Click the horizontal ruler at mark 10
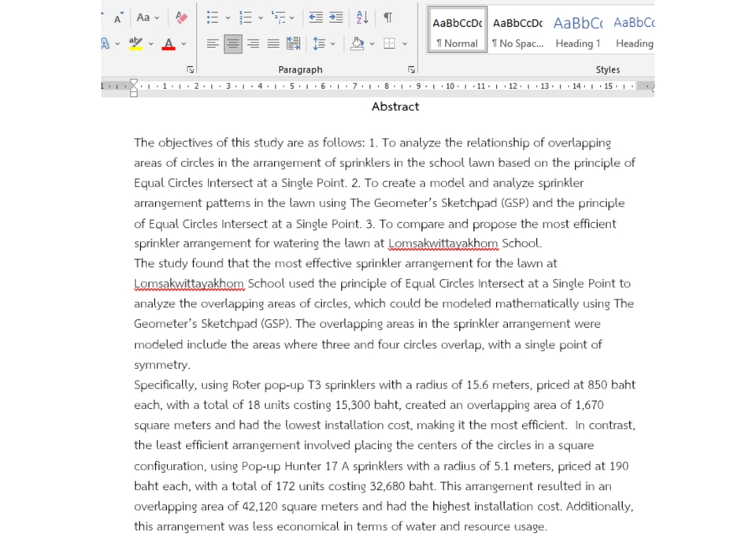This screenshot has width=756, height=535. (450, 86)
